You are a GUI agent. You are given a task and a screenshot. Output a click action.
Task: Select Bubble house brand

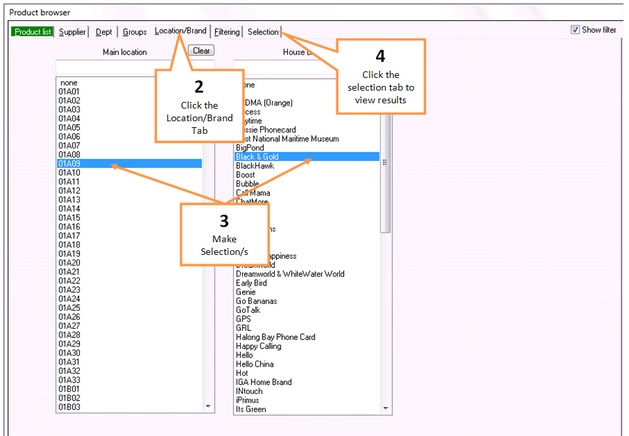pos(307,184)
